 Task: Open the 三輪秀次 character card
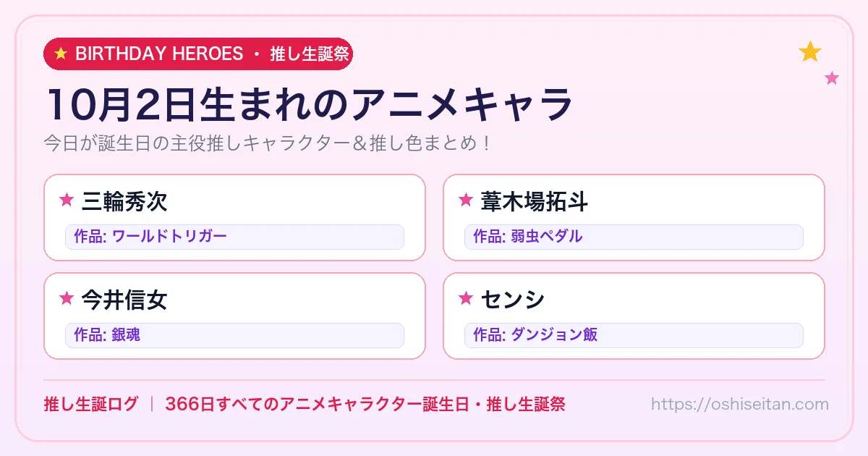tap(234, 217)
